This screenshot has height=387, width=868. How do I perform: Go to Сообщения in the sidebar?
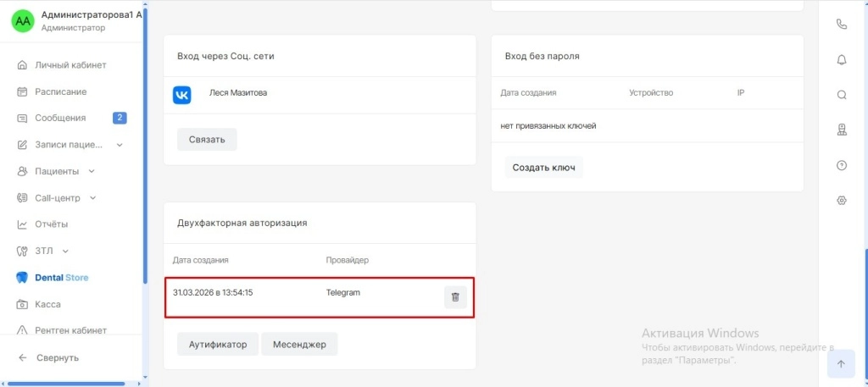tap(60, 118)
